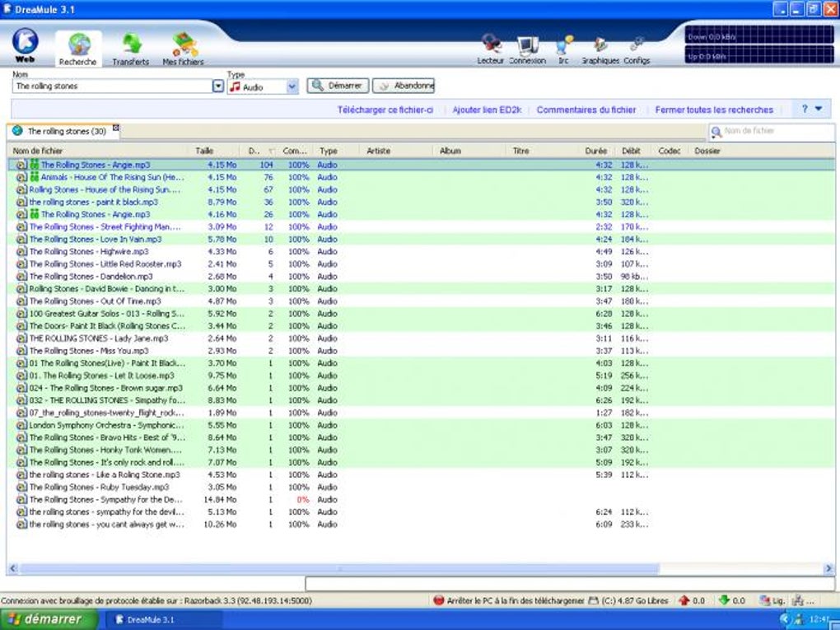The image size is (840, 630).
Task: Click the (C:) 4.87 Go Libres disk icon
Action: (x=593, y=600)
